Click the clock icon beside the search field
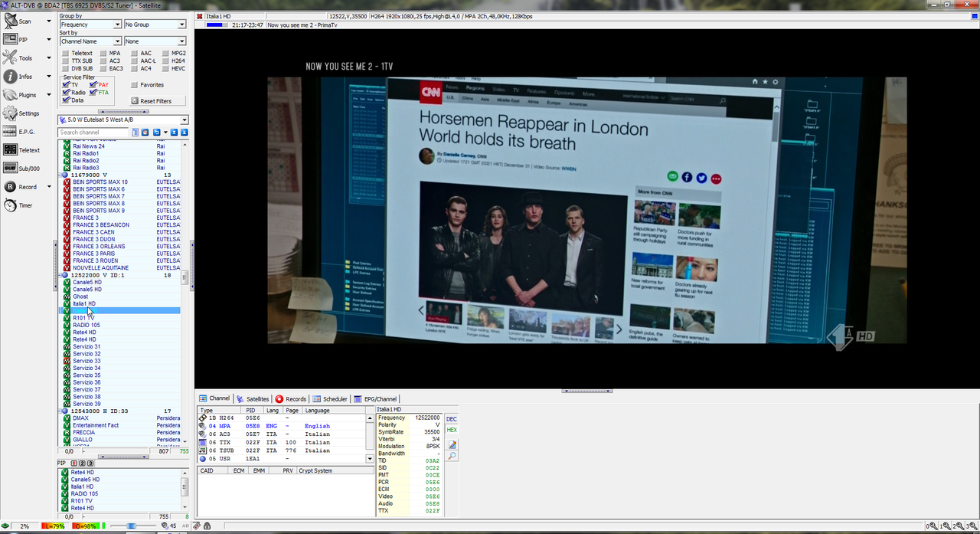 coord(145,133)
